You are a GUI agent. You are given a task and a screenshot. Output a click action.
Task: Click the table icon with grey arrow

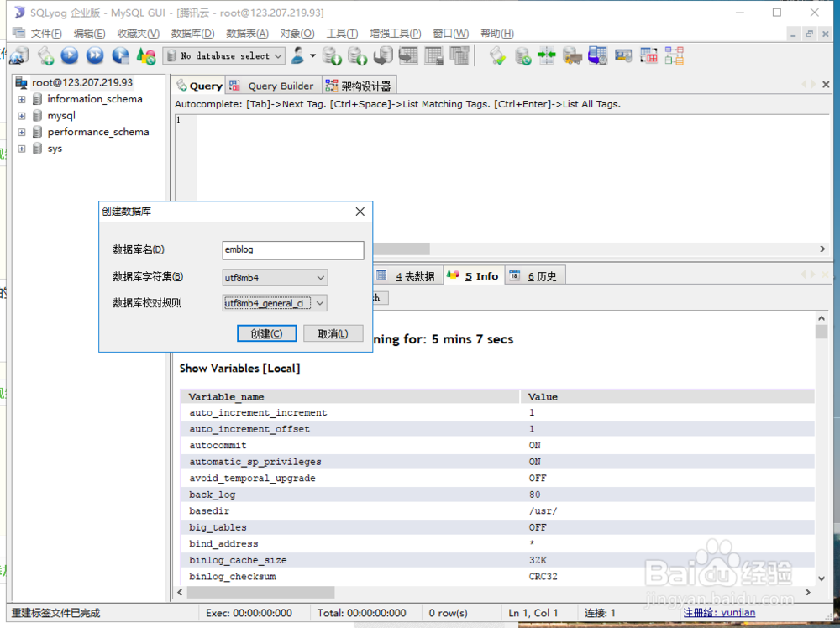pyautogui.click(x=408, y=55)
